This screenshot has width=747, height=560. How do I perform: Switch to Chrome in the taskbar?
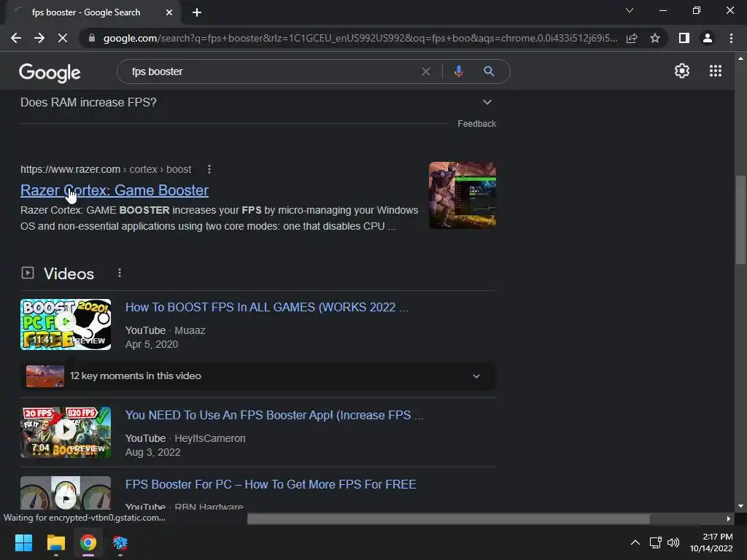pos(88,542)
